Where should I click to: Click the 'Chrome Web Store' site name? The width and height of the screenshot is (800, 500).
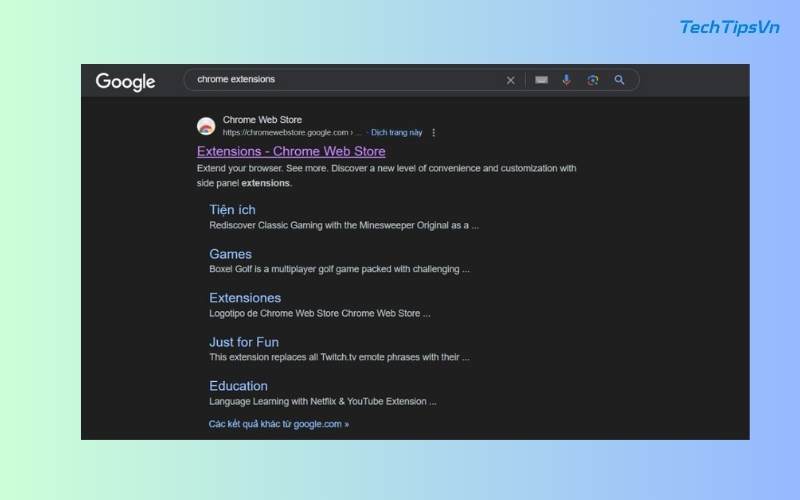coord(262,119)
